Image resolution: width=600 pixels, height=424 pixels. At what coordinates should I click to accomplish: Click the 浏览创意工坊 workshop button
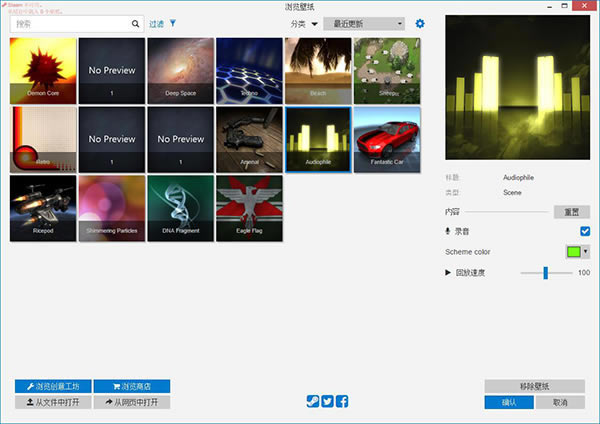pos(53,386)
